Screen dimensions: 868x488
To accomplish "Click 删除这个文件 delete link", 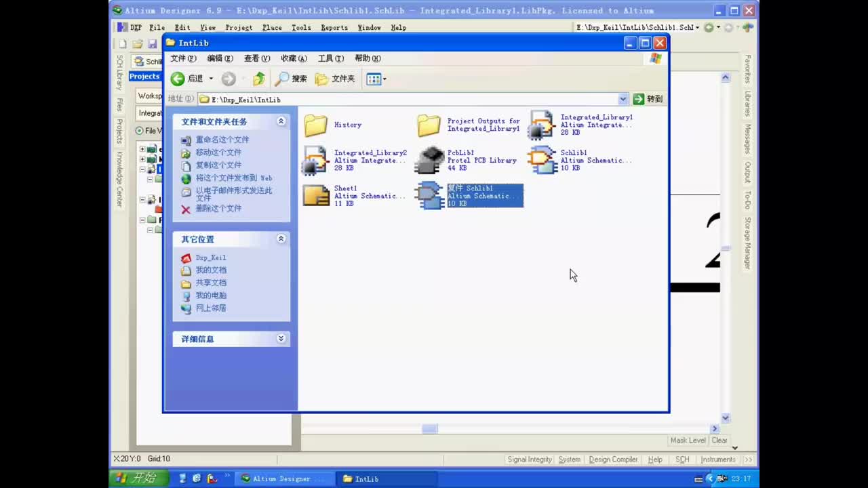I will pos(218,209).
